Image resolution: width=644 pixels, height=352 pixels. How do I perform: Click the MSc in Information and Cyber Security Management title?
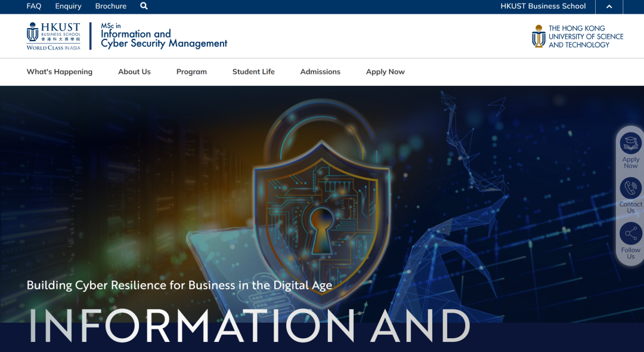[164, 36]
